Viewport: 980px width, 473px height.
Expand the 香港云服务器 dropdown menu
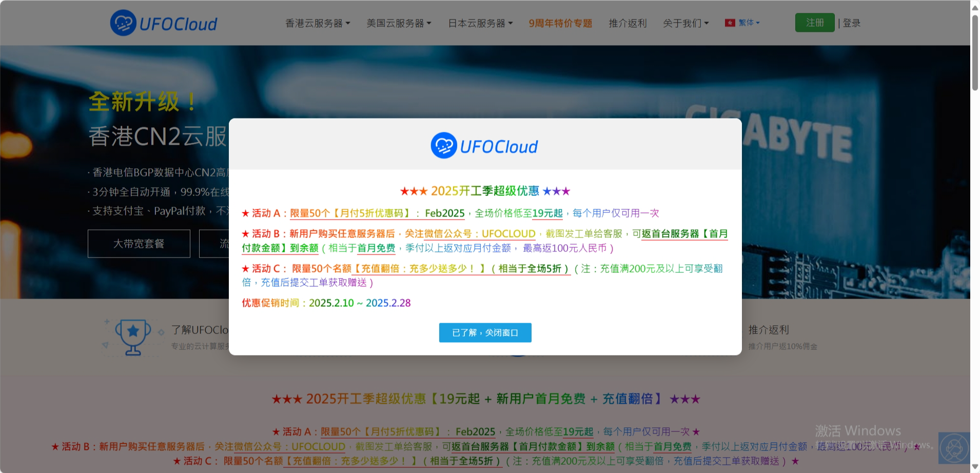point(317,23)
